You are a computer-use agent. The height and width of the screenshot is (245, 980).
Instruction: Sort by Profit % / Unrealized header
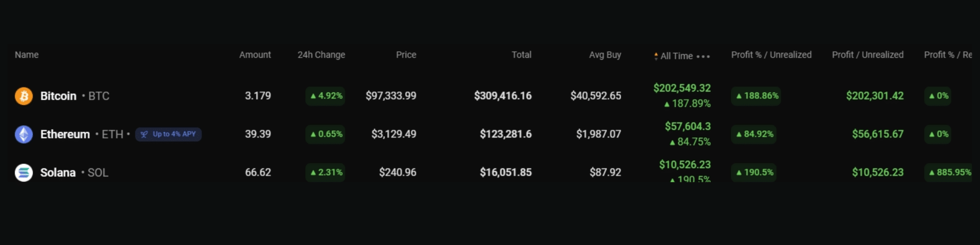pyautogui.click(x=771, y=55)
